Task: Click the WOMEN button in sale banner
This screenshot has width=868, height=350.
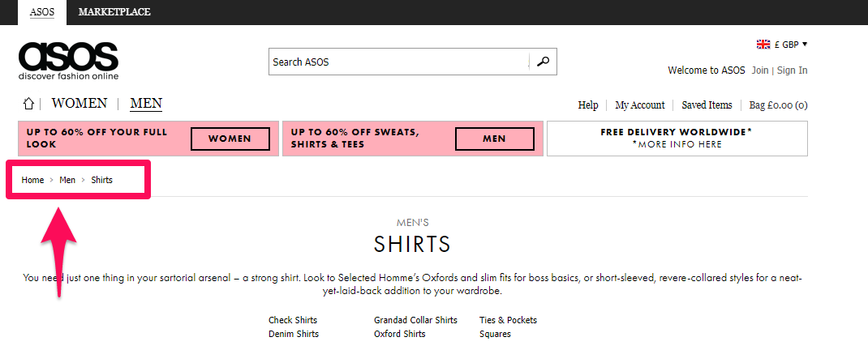Action: 230,139
